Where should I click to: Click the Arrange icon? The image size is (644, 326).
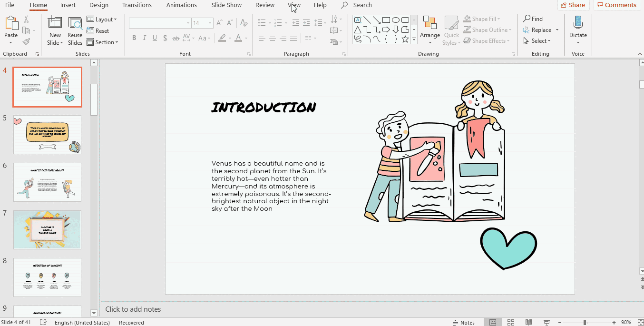(429, 24)
